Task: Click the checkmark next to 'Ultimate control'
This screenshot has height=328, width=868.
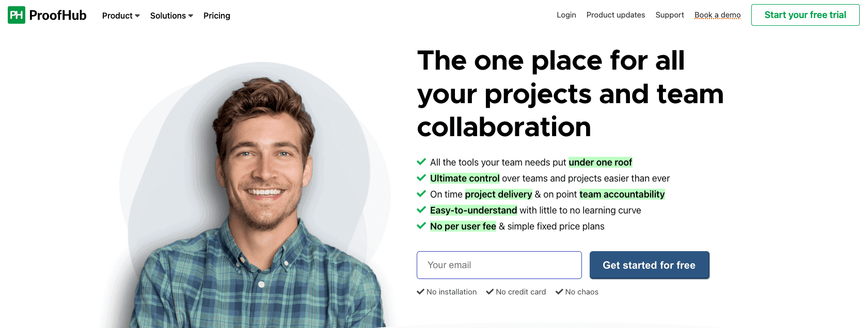Action: click(x=421, y=177)
